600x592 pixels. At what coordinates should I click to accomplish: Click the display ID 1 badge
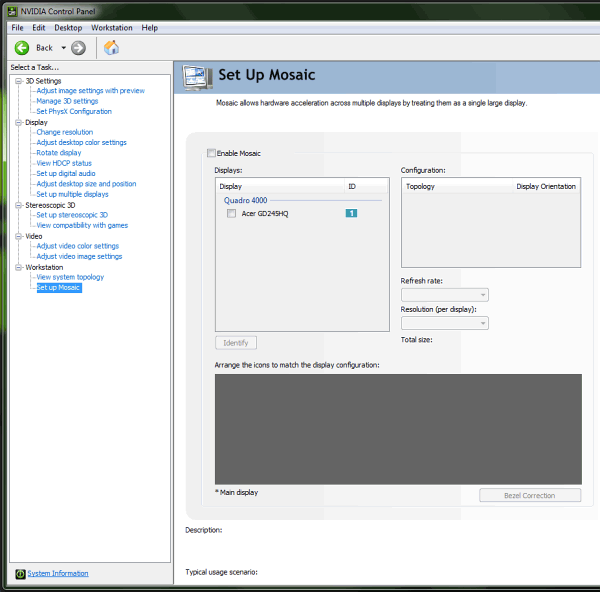point(351,213)
